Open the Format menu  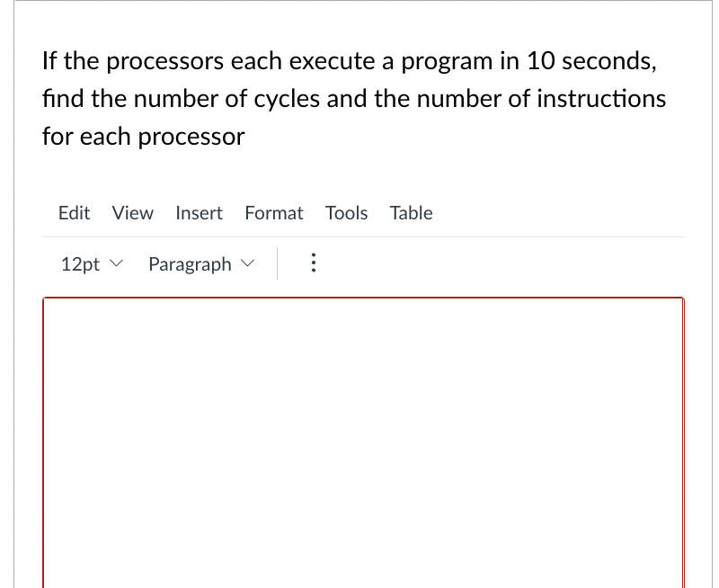[x=273, y=213]
